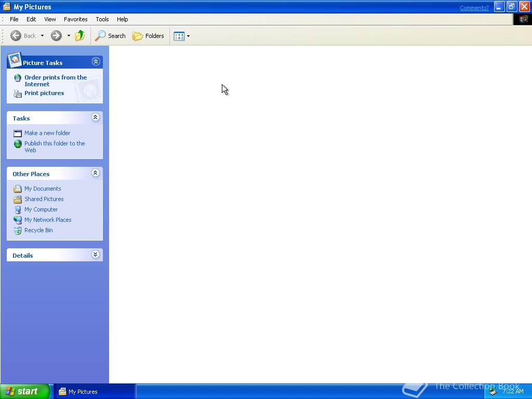The width and height of the screenshot is (532, 399).
Task: Open the Help menu
Action: pos(123,19)
